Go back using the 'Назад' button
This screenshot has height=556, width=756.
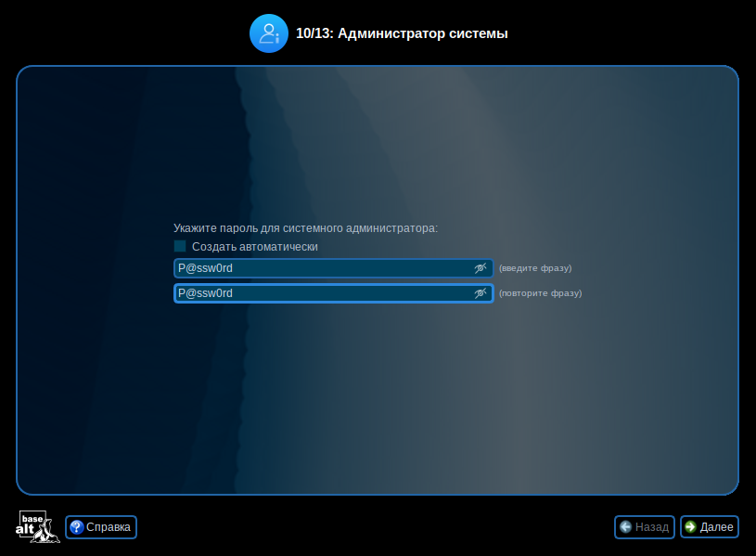point(644,527)
